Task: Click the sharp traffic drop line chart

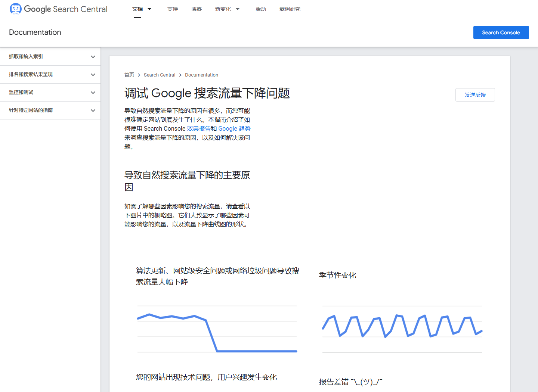Action: click(x=217, y=329)
